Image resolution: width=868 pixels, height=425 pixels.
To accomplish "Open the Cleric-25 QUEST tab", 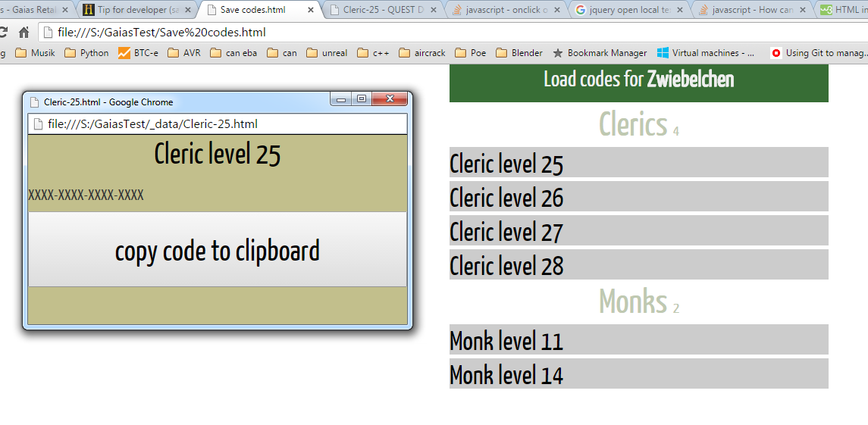I will pyautogui.click(x=382, y=9).
